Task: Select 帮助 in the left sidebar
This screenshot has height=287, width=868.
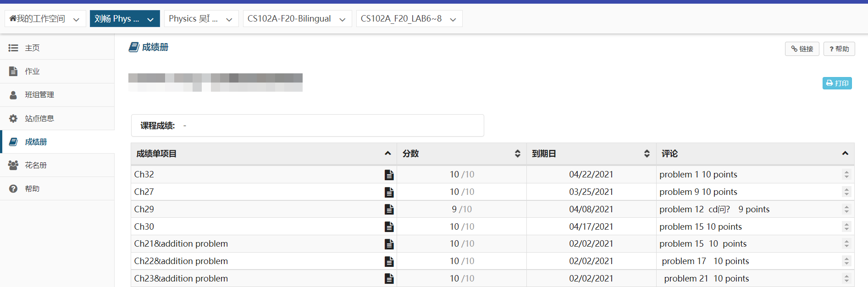Action: tap(32, 189)
